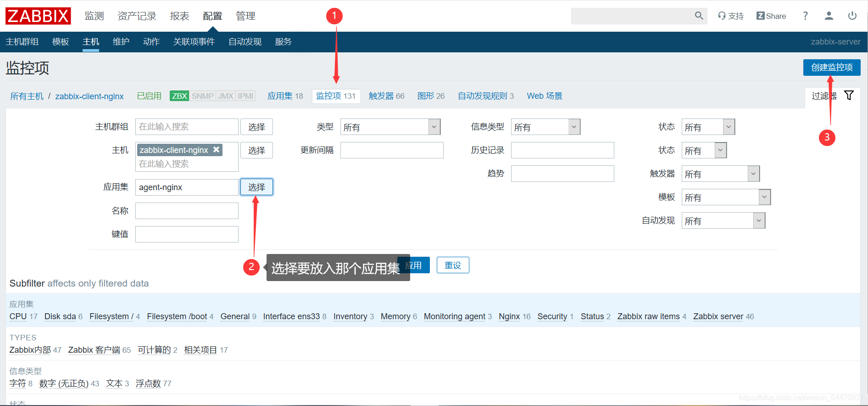Open 所有主机 breadcrumb link

(27, 96)
